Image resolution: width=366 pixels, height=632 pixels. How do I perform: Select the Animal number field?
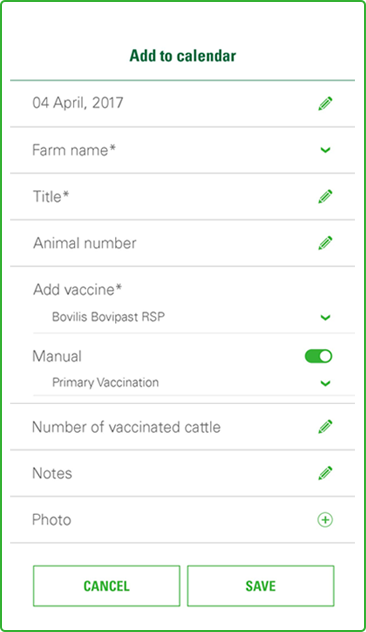[183, 243]
